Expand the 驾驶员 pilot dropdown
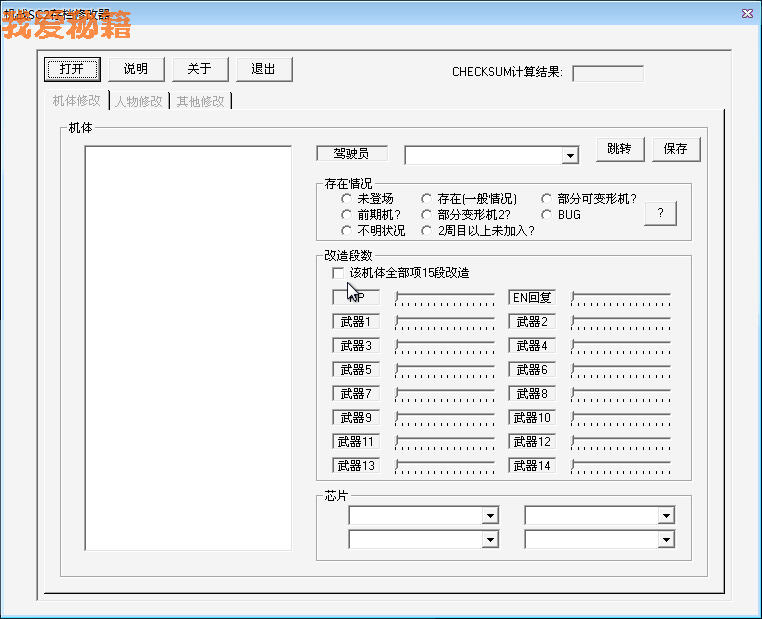The height and width of the screenshot is (619, 762). (x=570, y=156)
